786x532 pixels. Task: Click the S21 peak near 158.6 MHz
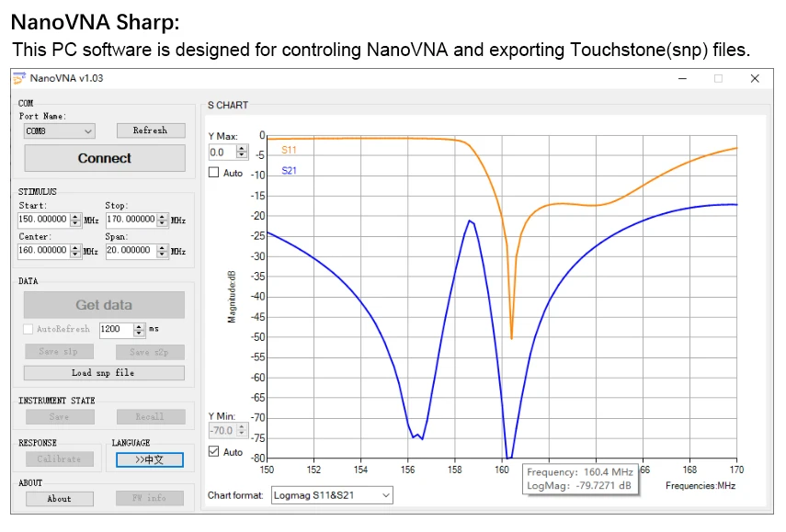[470, 221]
